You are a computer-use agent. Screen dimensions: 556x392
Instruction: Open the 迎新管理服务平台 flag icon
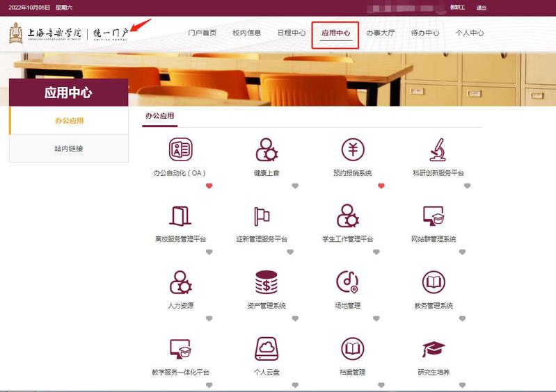pyautogui.click(x=262, y=216)
